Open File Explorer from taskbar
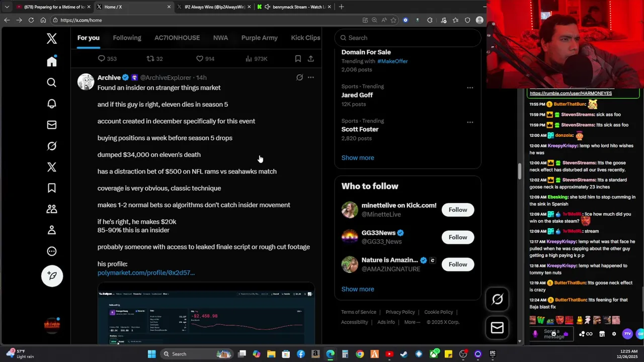 pos(271,354)
